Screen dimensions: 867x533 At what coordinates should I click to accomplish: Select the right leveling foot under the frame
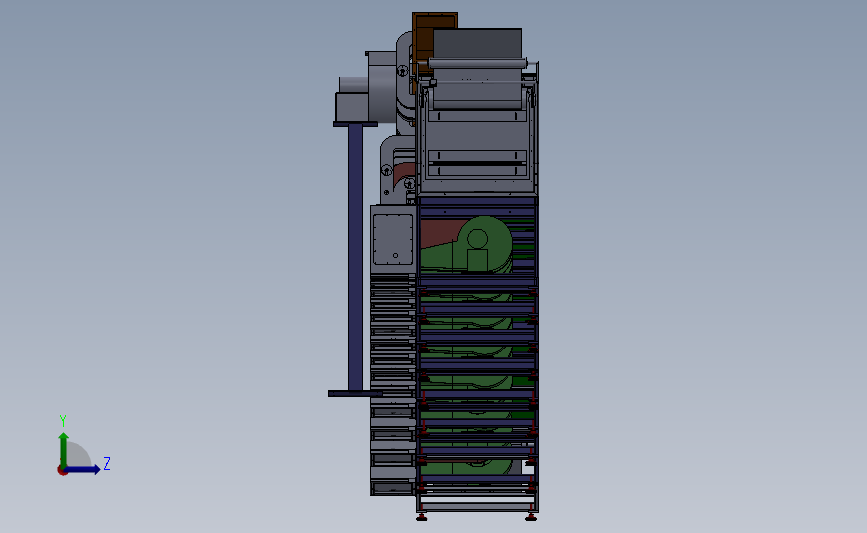531,517
